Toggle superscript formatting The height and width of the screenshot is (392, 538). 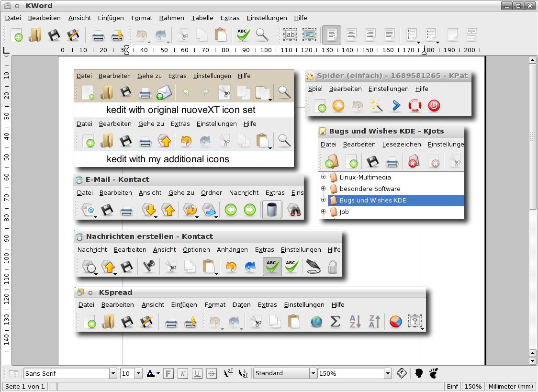click(228, 373)
